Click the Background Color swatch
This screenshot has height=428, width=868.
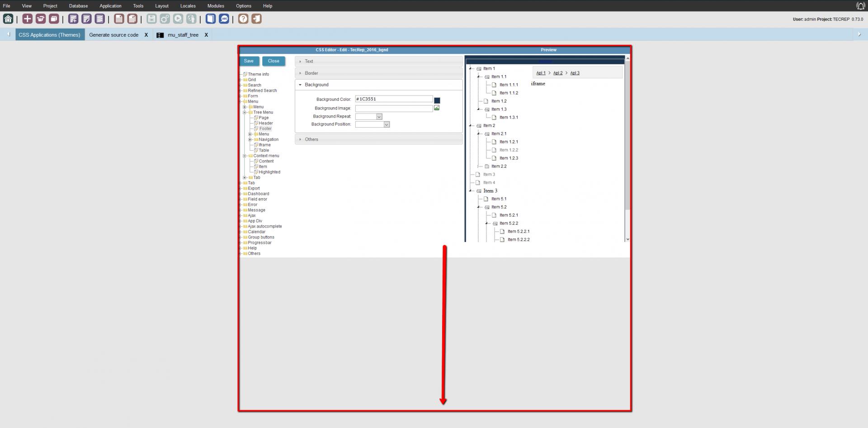point(437,100)
